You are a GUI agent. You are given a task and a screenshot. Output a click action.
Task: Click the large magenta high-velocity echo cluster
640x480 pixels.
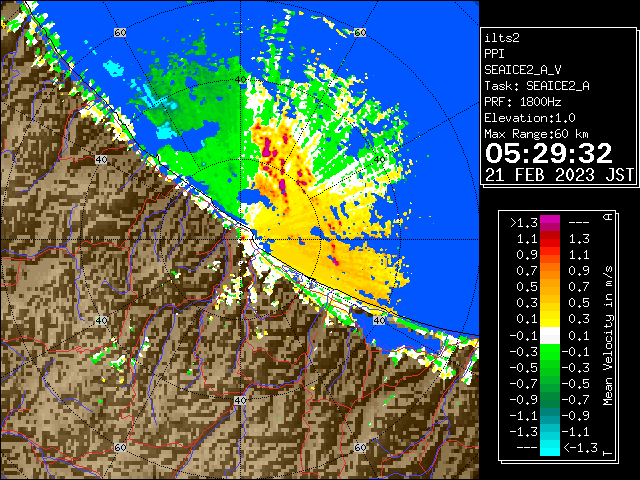[268, 149]
